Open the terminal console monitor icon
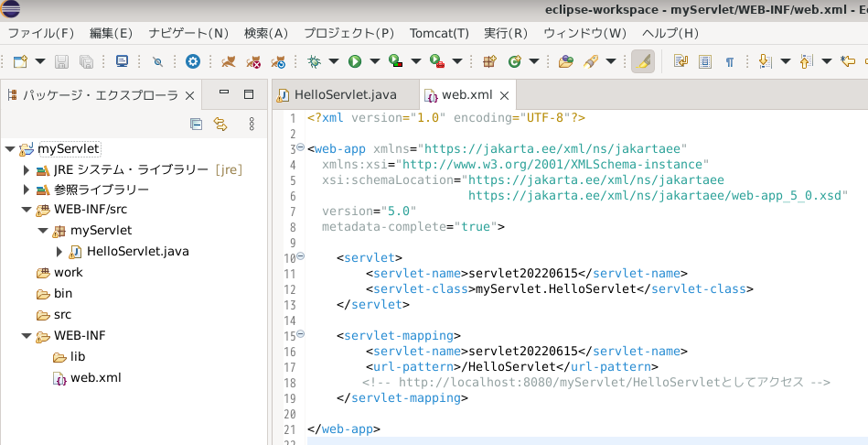The width and height of the screenshot is (868, 445). (x=122, y=61)
